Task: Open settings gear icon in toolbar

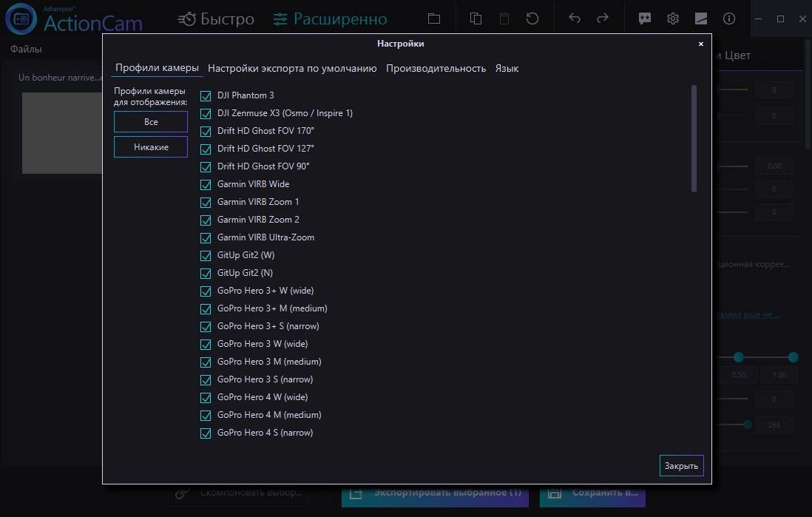Action: click(x=673, y=18)
